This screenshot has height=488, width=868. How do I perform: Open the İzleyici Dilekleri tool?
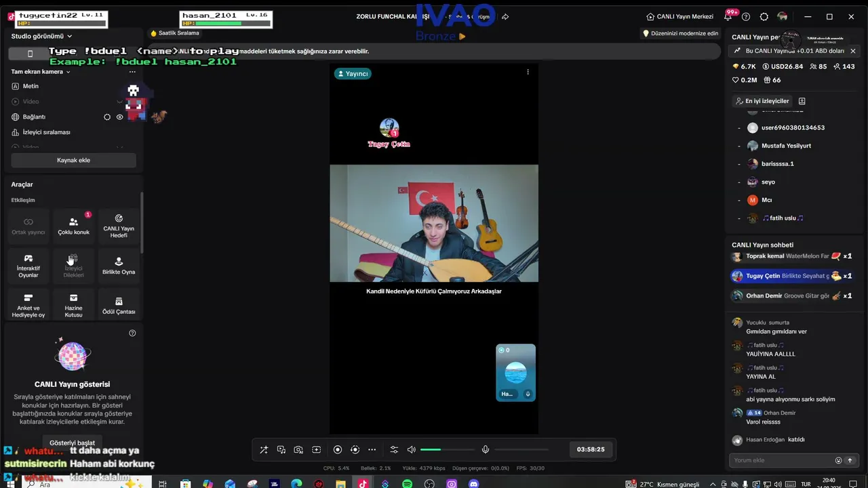pos(73,266)
